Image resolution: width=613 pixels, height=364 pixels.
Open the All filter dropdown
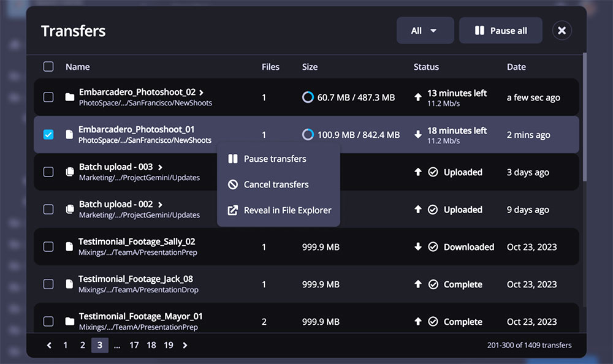tap(425, 31)
